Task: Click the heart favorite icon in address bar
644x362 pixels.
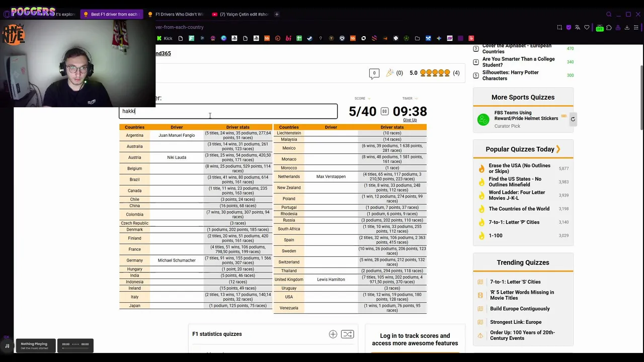Action: tap(587, 28)
